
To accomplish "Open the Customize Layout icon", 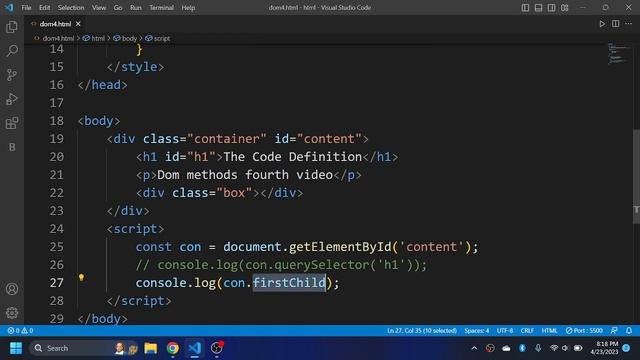I will tap(564, 8).
